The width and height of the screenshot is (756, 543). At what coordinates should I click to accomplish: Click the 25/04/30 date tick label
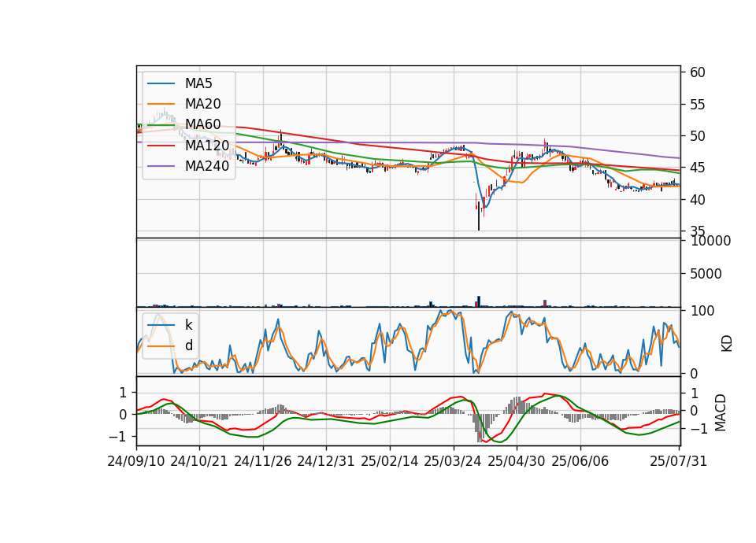[517, 461]
